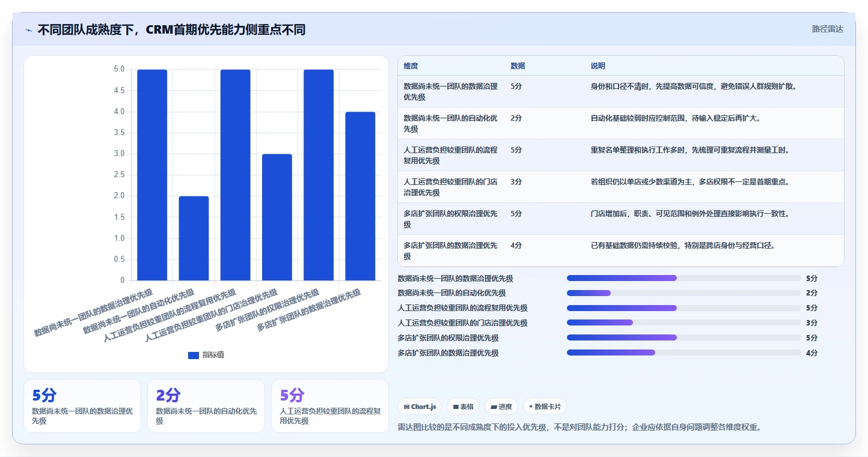
Task: Click the 2.5 tick on the chart y-axis
Action: click(119, 175)
